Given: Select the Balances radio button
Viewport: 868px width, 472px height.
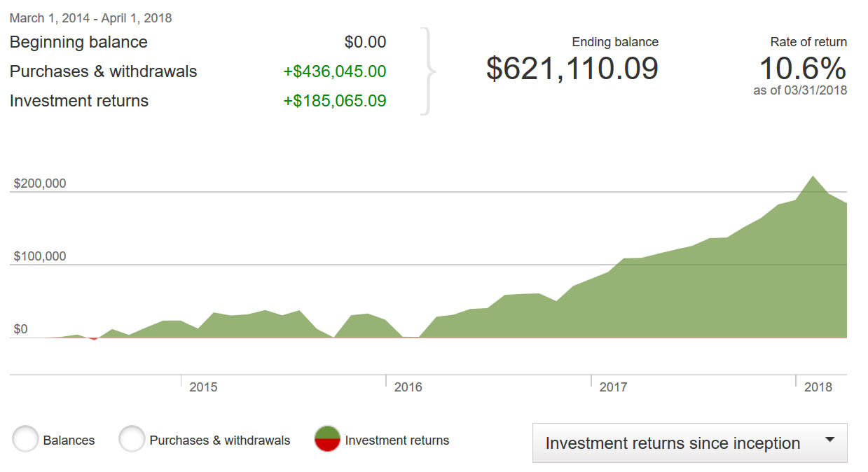Looking at the screenshot, I should pos(25,440).
